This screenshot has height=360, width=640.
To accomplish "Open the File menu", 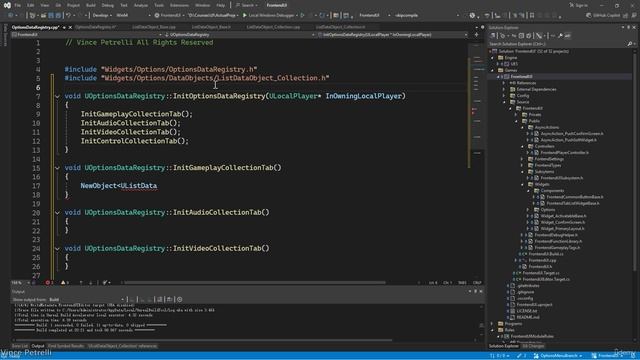I will pos(18,5).
